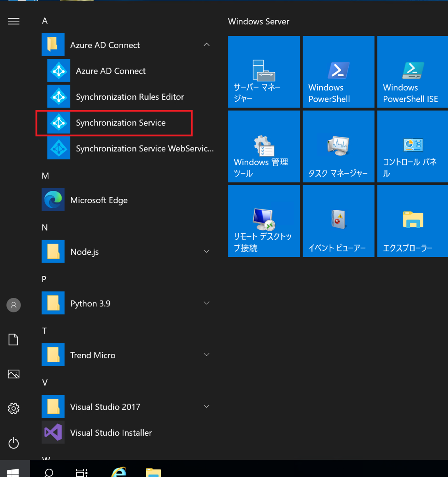Open Task View on the taskbar

[x=81, y=472]
